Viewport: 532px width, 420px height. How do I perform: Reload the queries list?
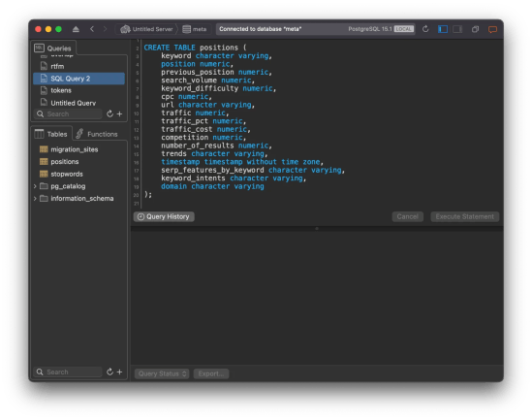[x=110, y=113]
